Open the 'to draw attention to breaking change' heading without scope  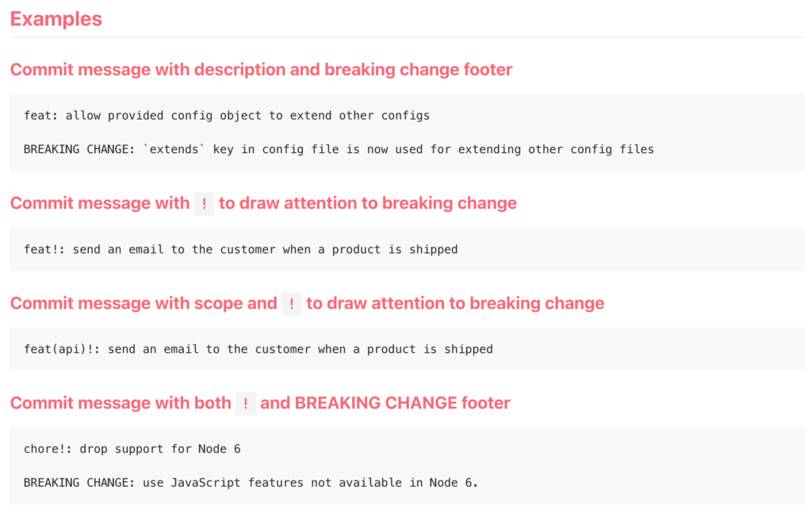click(368, 204)
